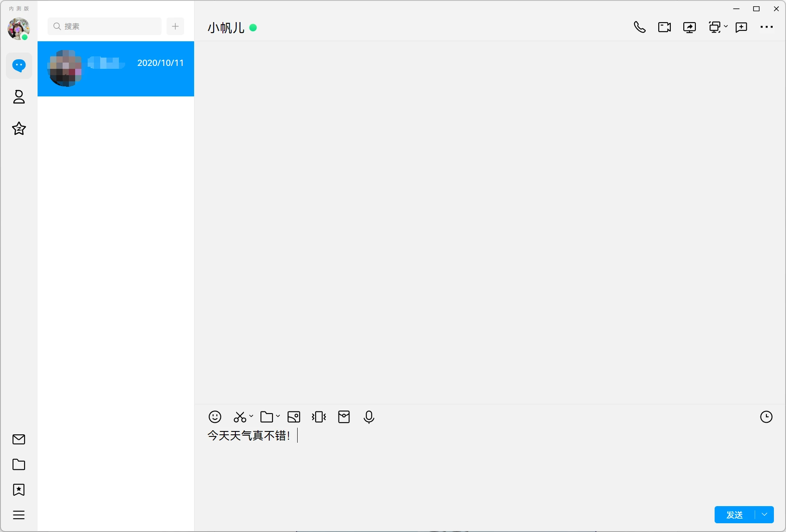Image resolution: width=786 pixels, height=532 pixels.
Task: Expand the file send options arrow
Action: (278, 416)
